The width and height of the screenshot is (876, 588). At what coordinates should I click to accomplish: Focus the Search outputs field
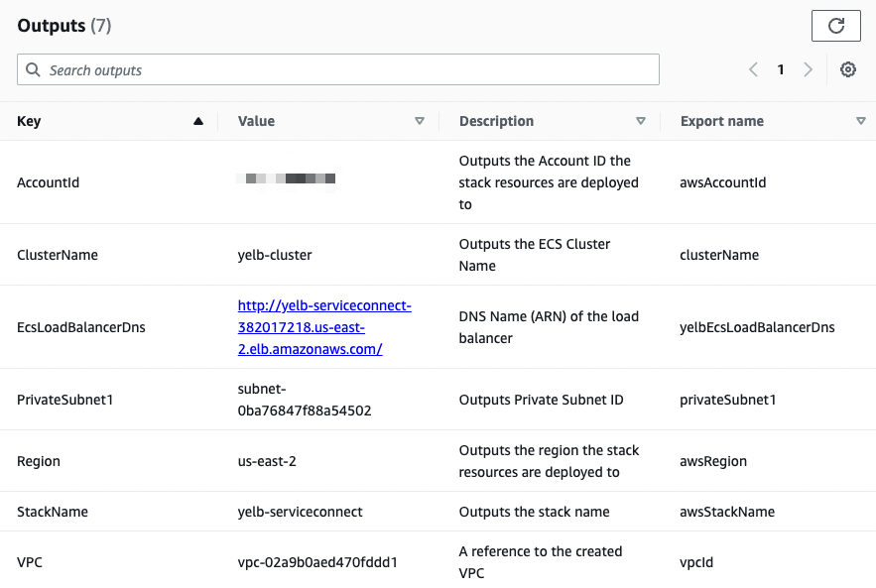point(338,69)
